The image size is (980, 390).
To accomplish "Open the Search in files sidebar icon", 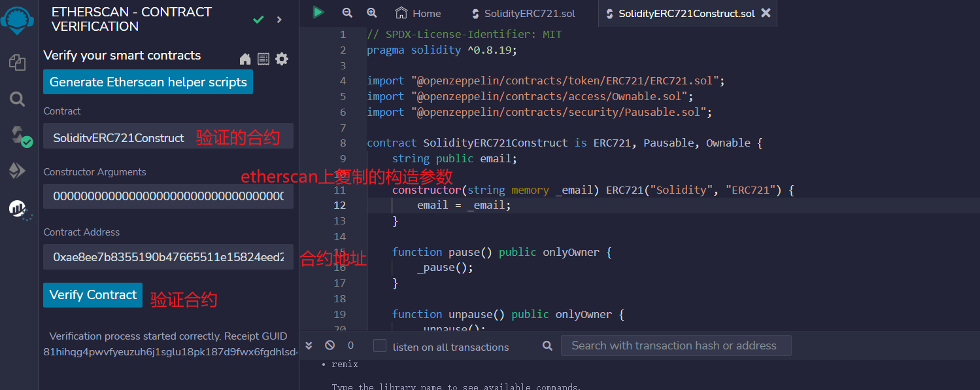I will (18, 99).
